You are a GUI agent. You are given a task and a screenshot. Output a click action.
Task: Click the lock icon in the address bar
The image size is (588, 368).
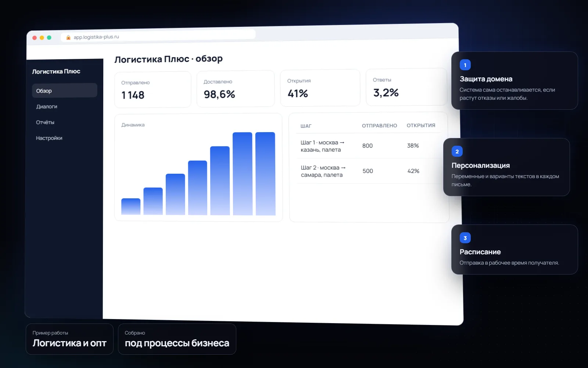68,37
